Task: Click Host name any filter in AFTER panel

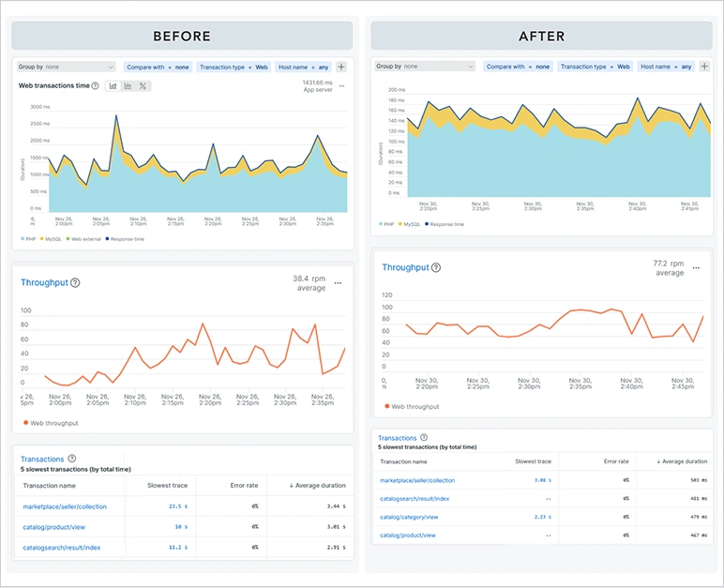Action: pos(666,67)
